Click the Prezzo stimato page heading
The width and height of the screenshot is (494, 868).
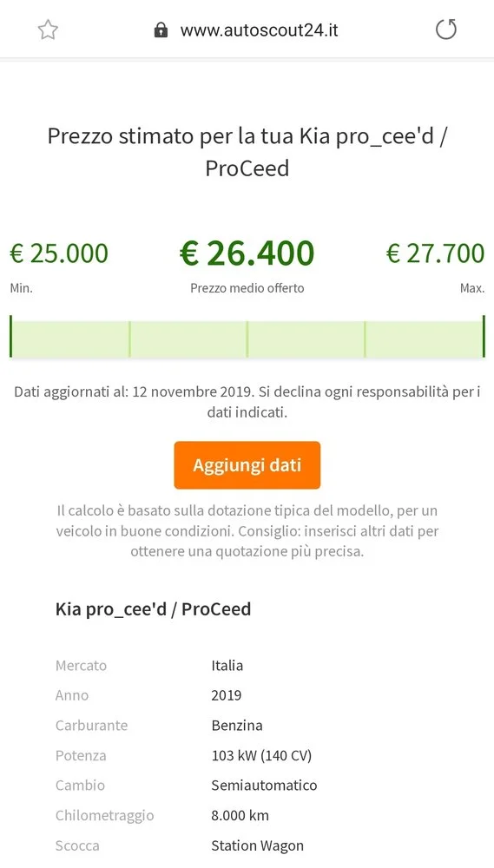(247, 152)
